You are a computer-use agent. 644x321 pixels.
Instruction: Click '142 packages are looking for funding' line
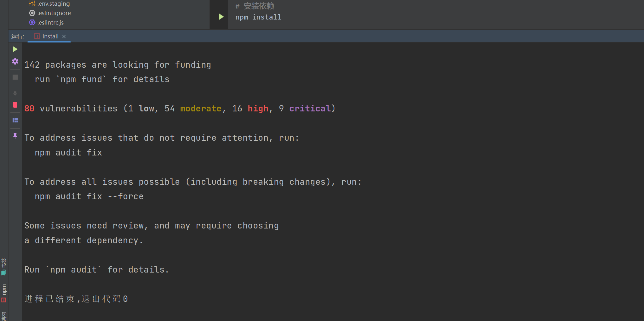tap(118, 65)
